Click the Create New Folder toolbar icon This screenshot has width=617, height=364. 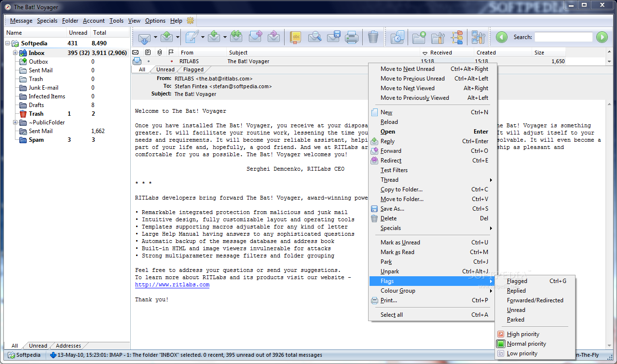(x=419, y=37)
